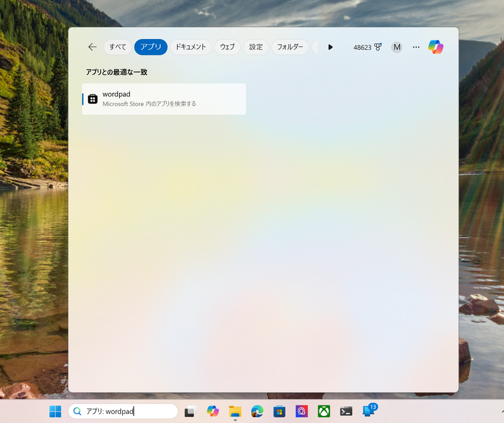Switch to the ドキュメント filter tab
504x423 pixels.
coord(190,47)
